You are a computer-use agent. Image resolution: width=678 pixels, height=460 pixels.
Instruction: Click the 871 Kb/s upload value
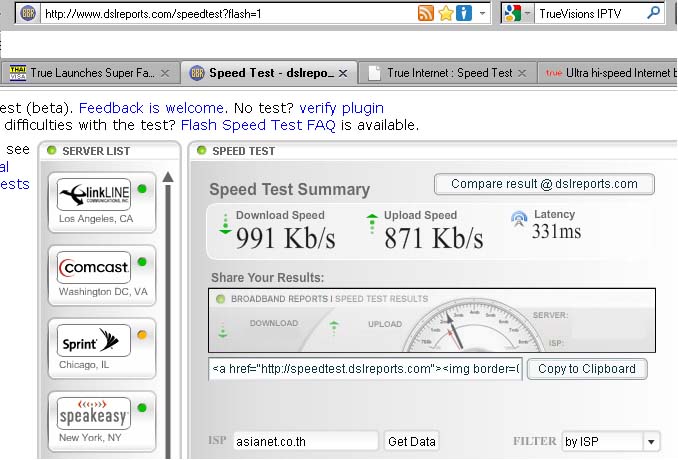433,238
